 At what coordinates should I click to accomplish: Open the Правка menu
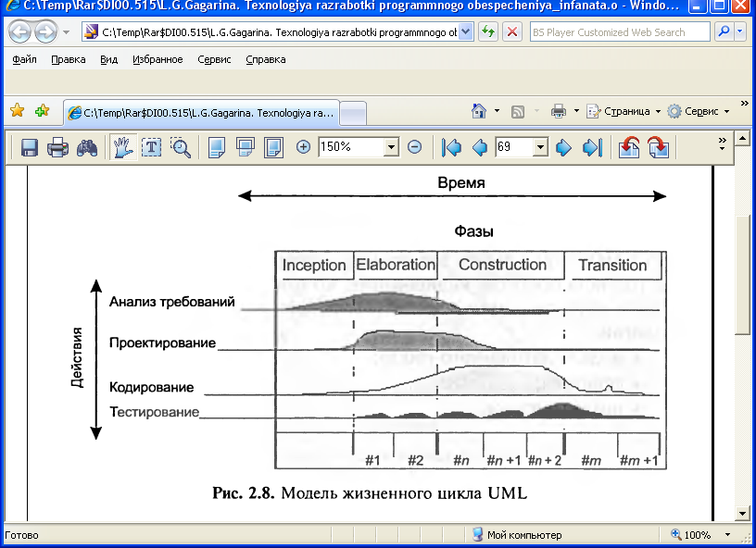click(69, 59)
